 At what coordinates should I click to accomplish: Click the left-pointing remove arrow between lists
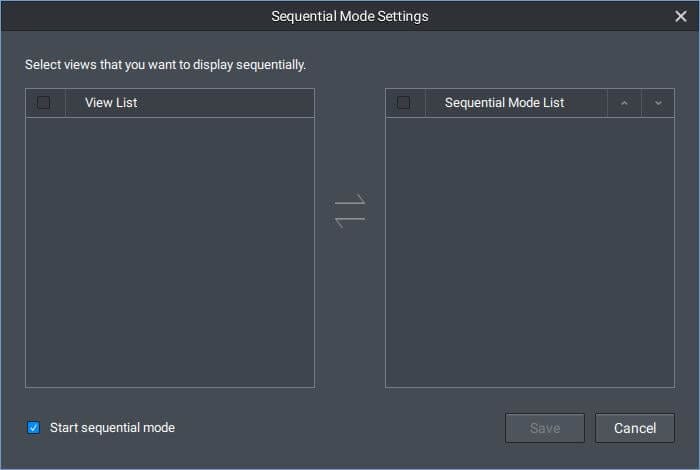click(350, 220)
